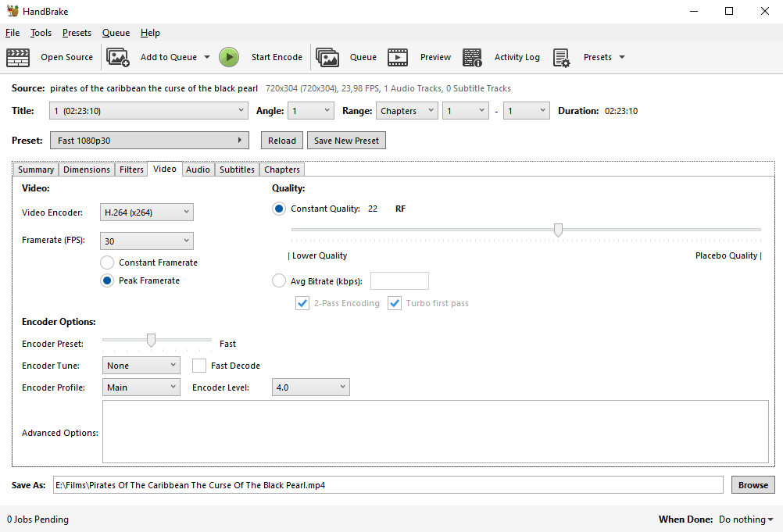Click the Preview filmstrip icon

coord(398,57)
